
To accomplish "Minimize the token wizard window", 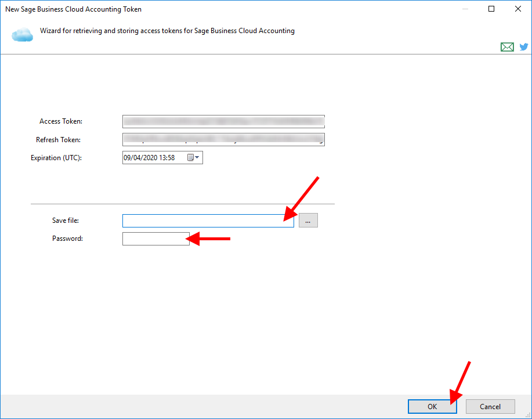I will coord(465,9).
